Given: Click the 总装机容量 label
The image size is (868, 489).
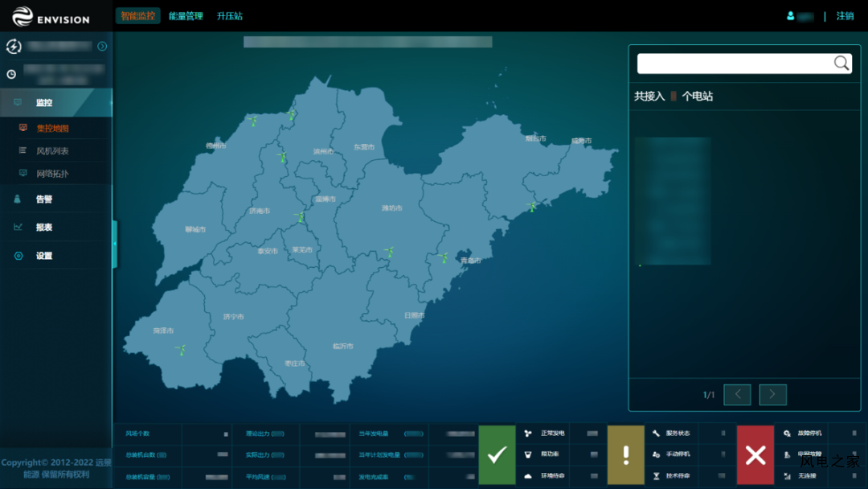Looking at the screenshot, I should pos(147,477).
